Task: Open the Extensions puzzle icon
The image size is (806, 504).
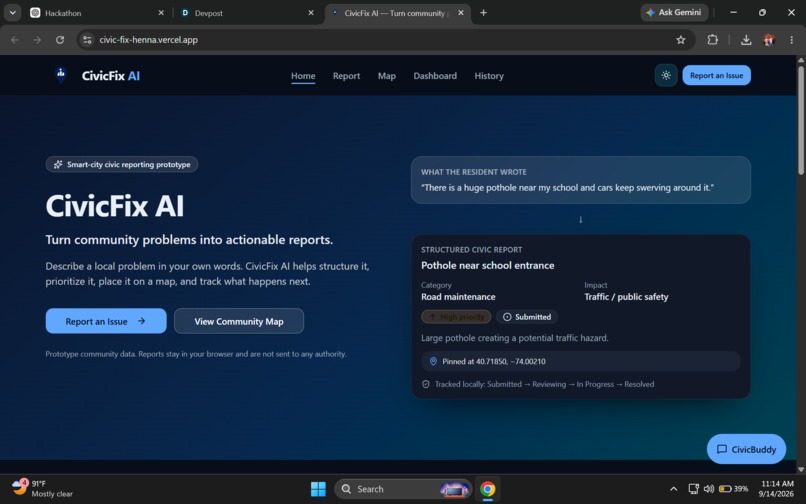Action: (x=712, y=40)
